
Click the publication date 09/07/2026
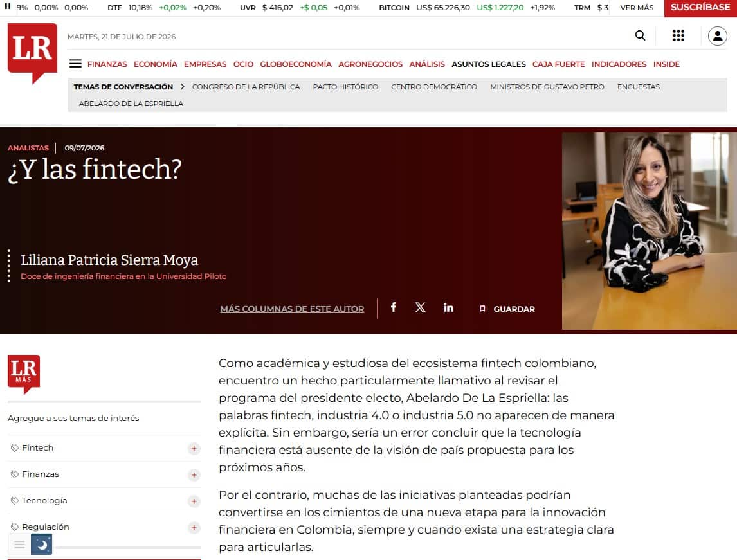tap(85, 147)
